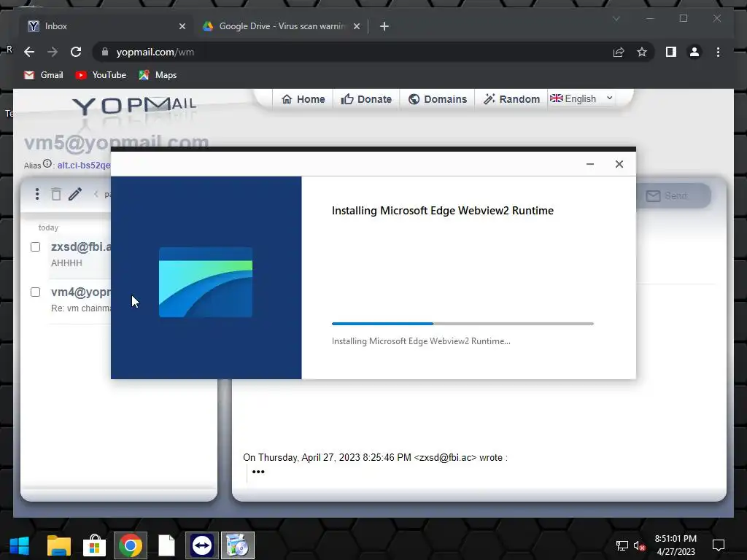Click the muted volume tray icon

639,545
